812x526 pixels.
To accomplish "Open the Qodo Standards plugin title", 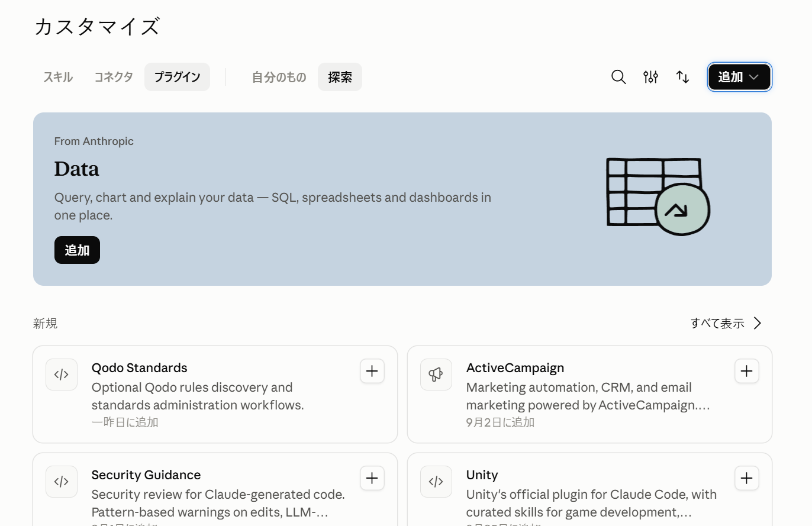I will [x=139, y=367].
